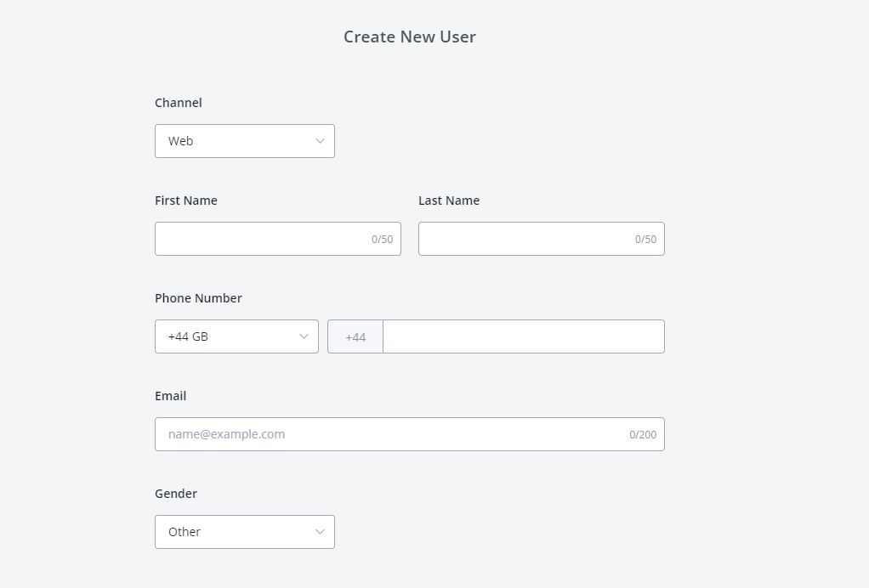The image size is (869, 588).
Task: Click the 0/50 counter in Last Name field
Action: [646, 240]
